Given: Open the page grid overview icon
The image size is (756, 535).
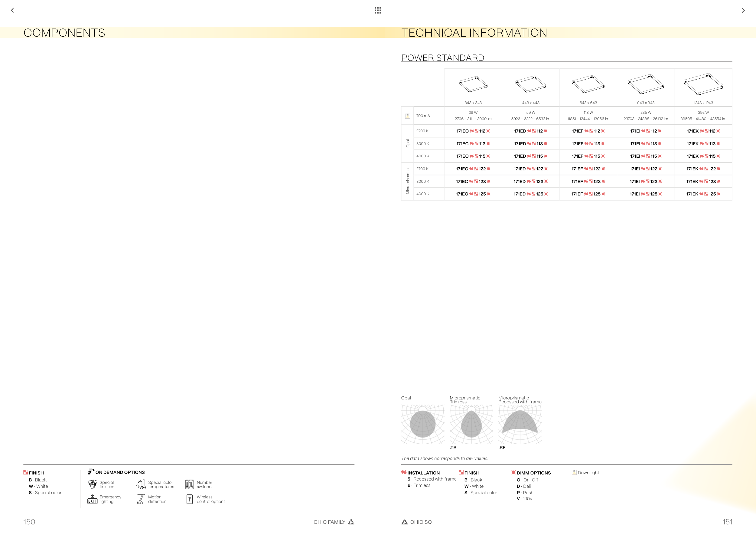Looking at the screenshot, I should click(x=378, y=11).
